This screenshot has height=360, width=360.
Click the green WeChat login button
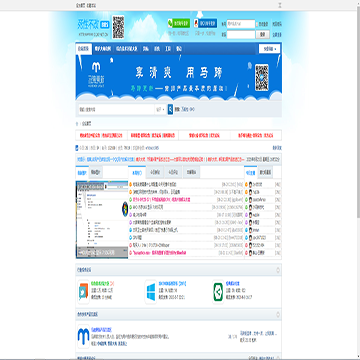click(x=179, y=23)
